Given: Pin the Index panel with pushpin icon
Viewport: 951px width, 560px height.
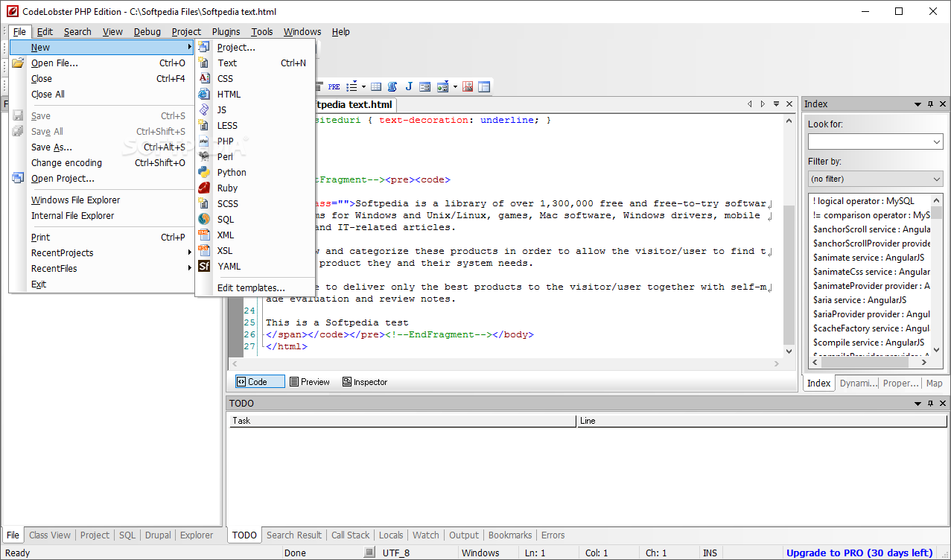Looking at the screenshot, I should (x=930, y=104).
